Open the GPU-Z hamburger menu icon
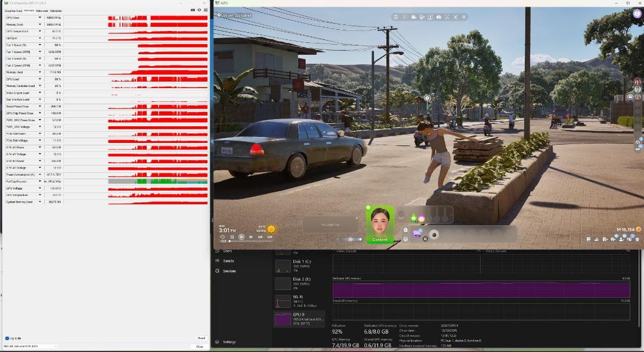Image resolution: width=644 pixels, height=352 pixels. (x=205, y=11)
